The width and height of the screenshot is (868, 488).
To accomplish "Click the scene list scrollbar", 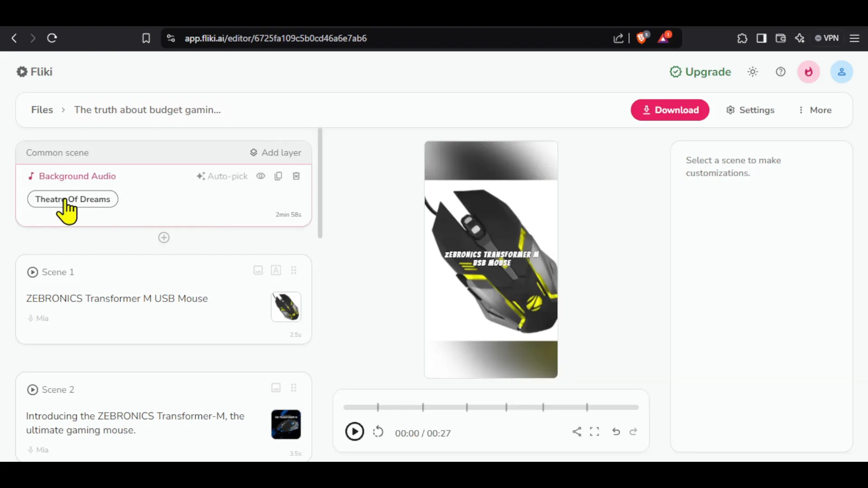I will pos(320,183).
